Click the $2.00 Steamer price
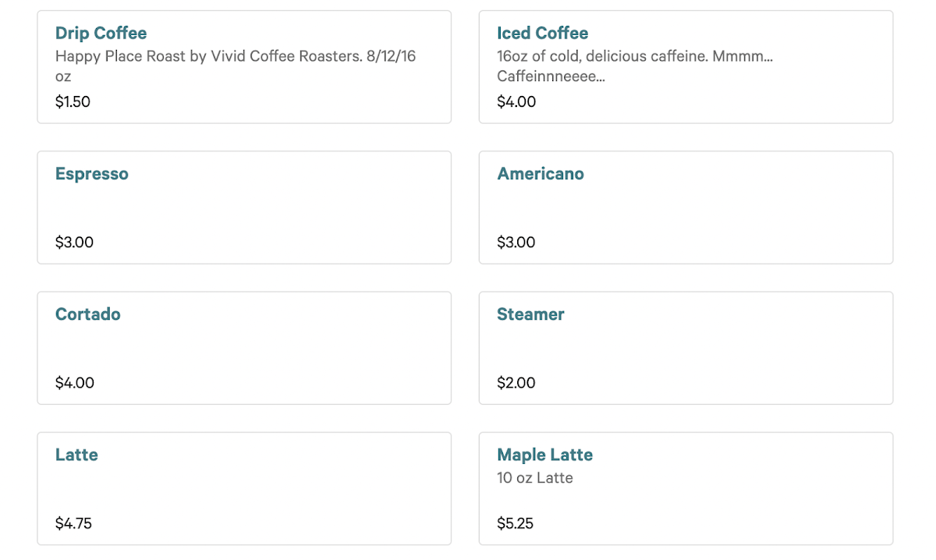This screenshot has height=560, width=936. coord(516,382)
